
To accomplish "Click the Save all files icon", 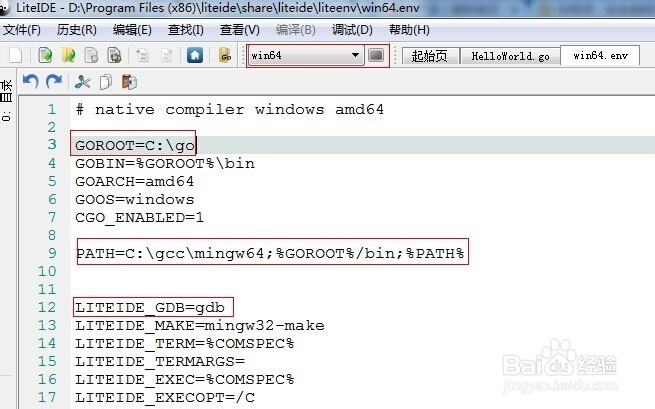I will (x=114, y=55).
